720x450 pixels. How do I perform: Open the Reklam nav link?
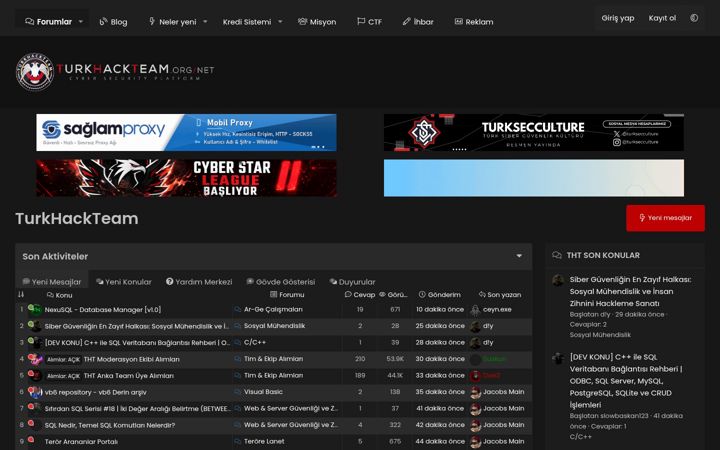[474, 22]
